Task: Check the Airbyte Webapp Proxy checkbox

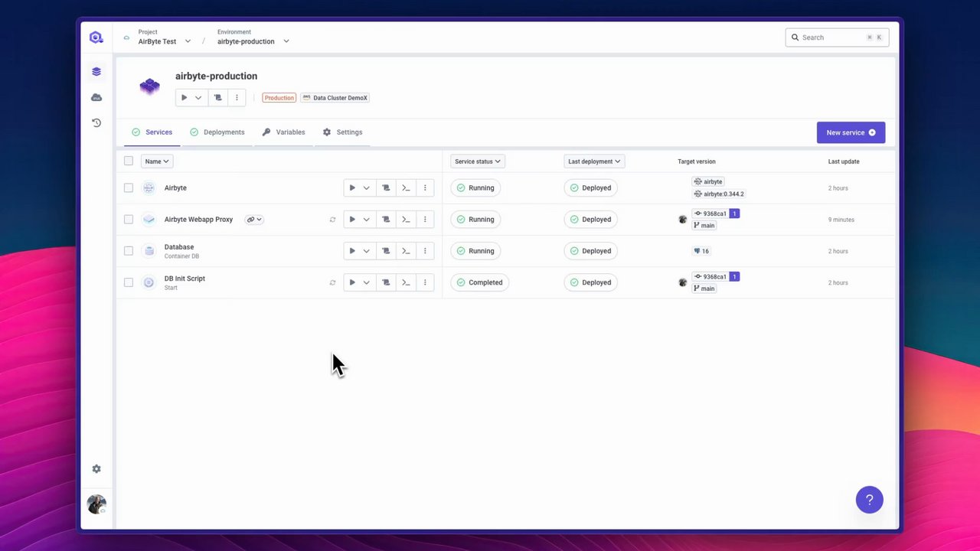Action: [129, 220]
